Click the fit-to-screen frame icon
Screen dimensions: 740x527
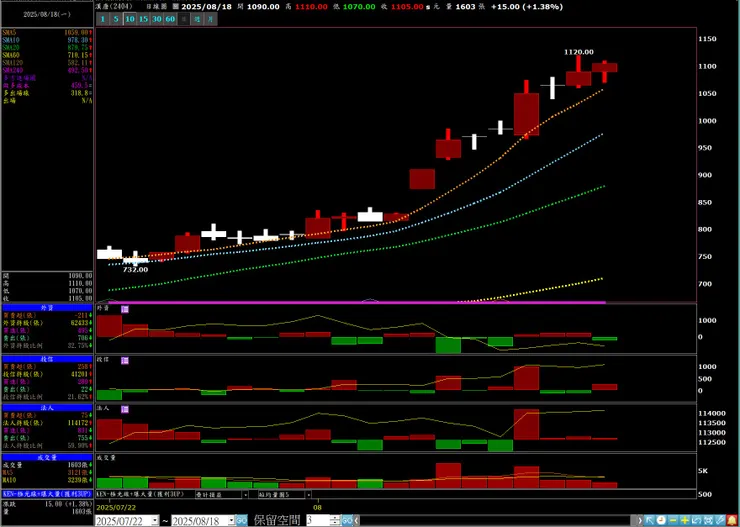[708, 520]
